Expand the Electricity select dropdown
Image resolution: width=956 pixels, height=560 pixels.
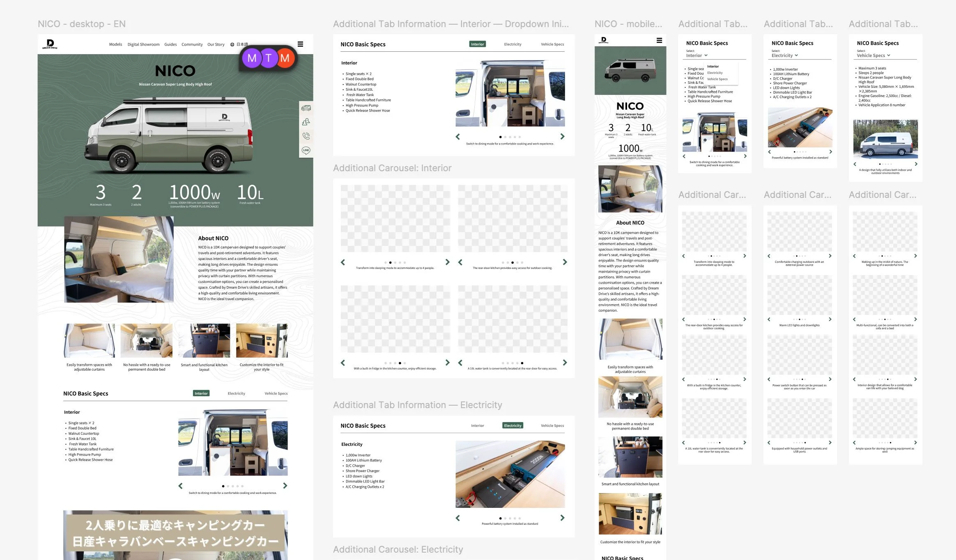click(784, 55)
